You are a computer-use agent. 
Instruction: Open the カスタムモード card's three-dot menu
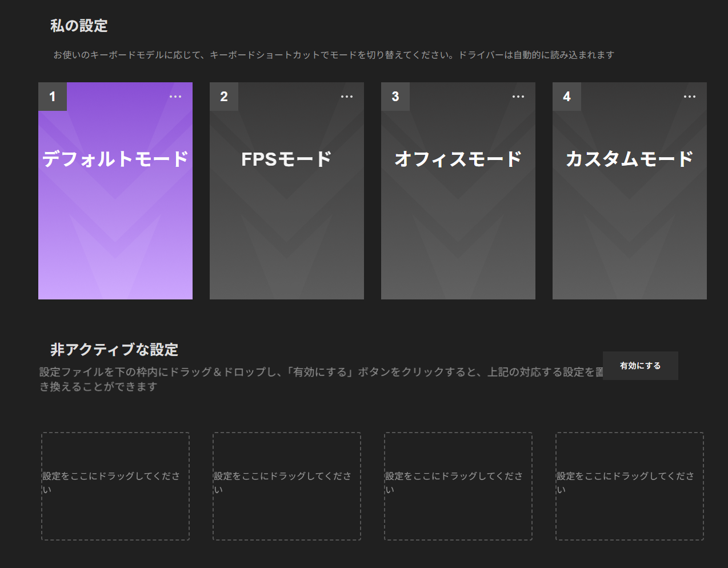[x=690, y=97]
